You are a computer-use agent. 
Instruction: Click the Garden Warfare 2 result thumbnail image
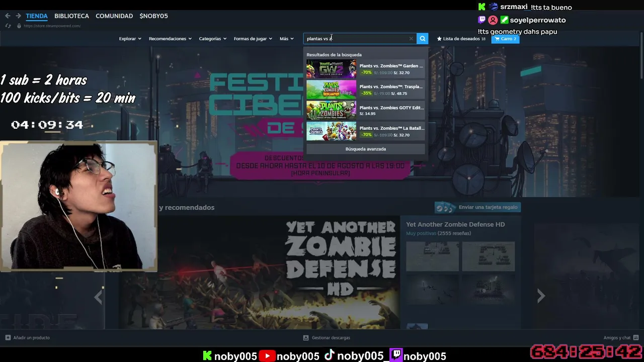[x=331, y=69]
